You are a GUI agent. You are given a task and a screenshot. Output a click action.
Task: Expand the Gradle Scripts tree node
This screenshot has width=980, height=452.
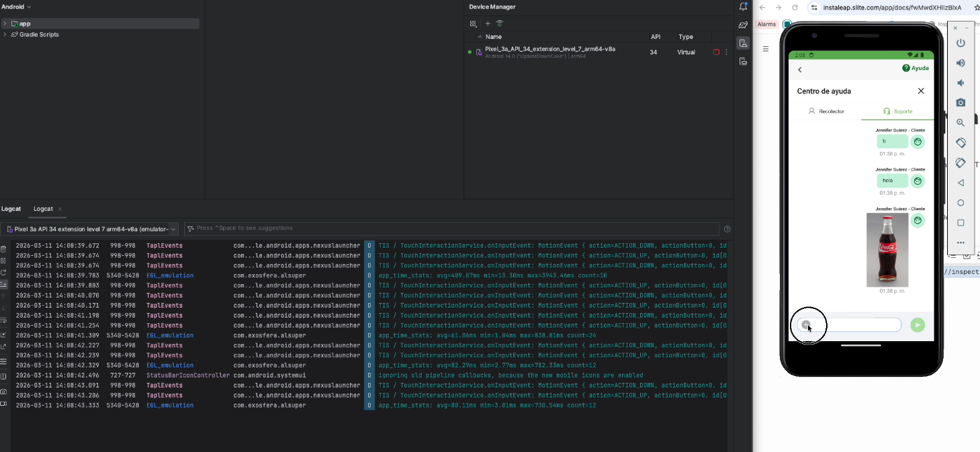(5, 34)
